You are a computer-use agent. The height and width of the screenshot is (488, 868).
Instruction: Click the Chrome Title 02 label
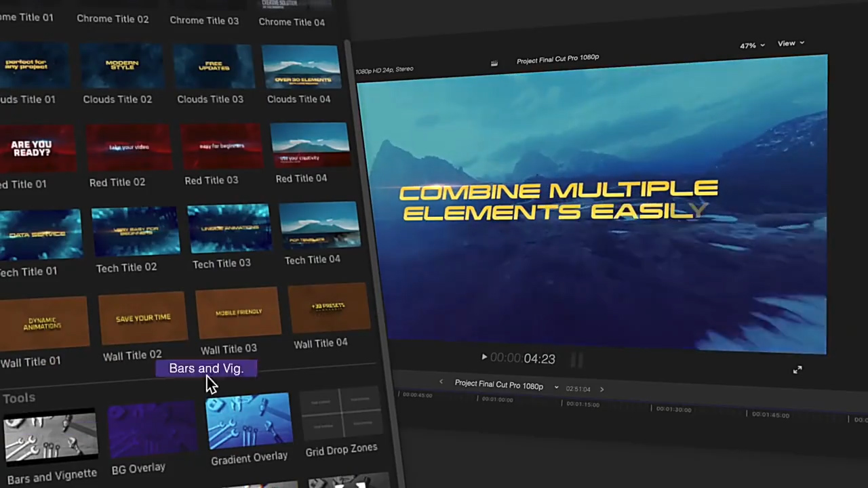113,19
